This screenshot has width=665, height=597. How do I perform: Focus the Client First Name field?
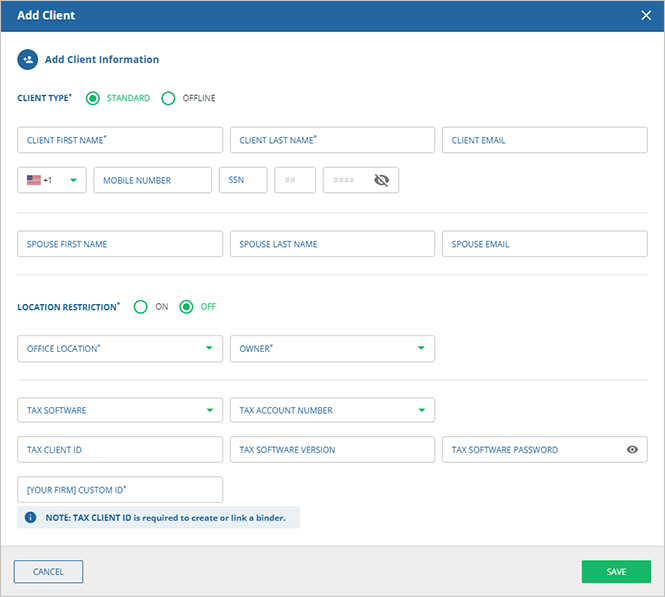(120, 140)
